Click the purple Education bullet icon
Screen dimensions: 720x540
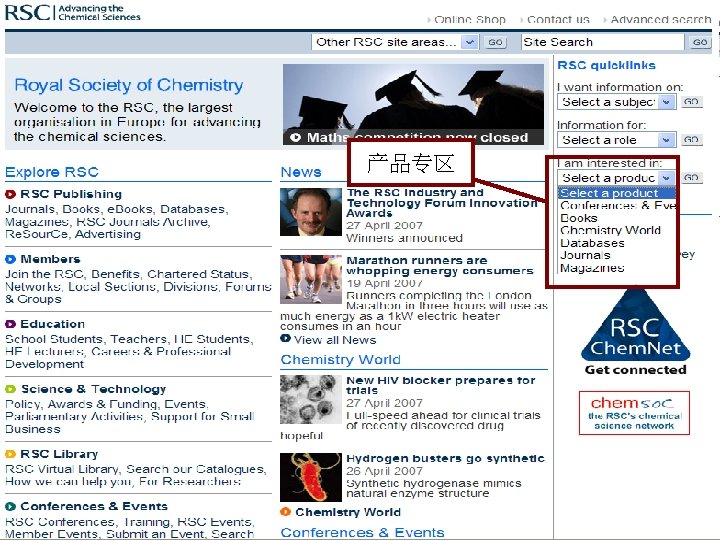(x=10, y=324)
